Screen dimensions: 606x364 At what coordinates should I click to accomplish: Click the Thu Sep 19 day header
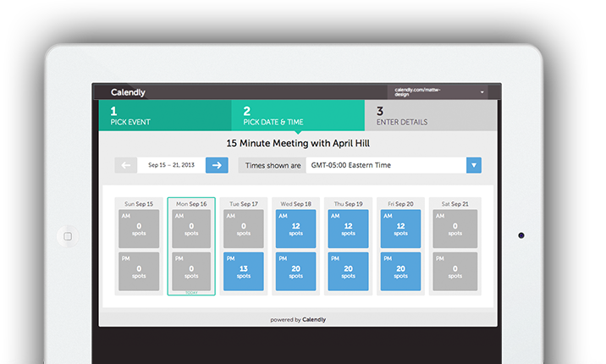click(348, 204)
